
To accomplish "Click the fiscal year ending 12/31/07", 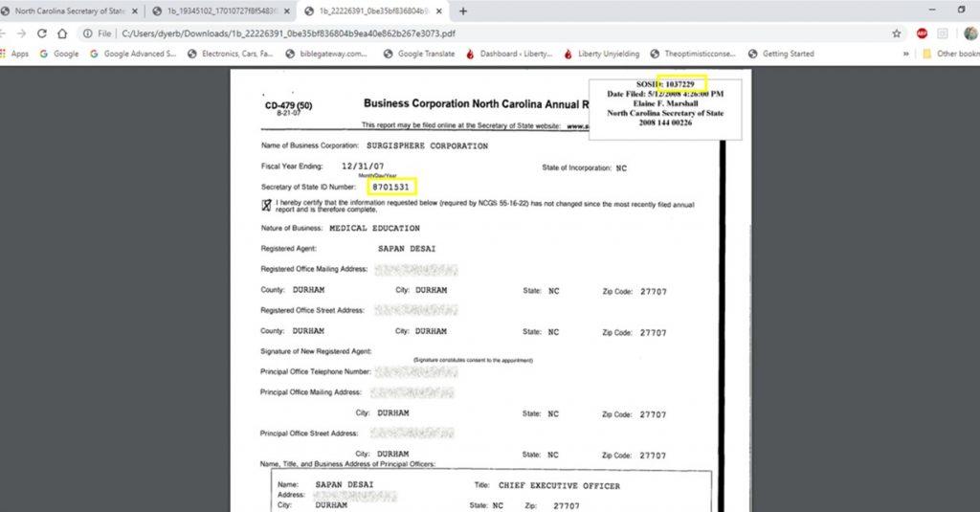I will click(x=363, y=167).
